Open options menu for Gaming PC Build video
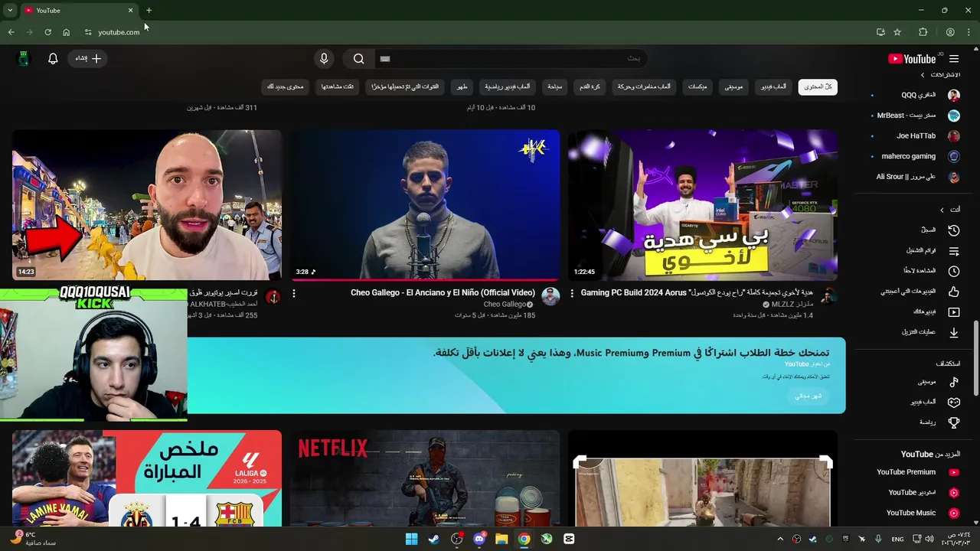 coord(571,294)
